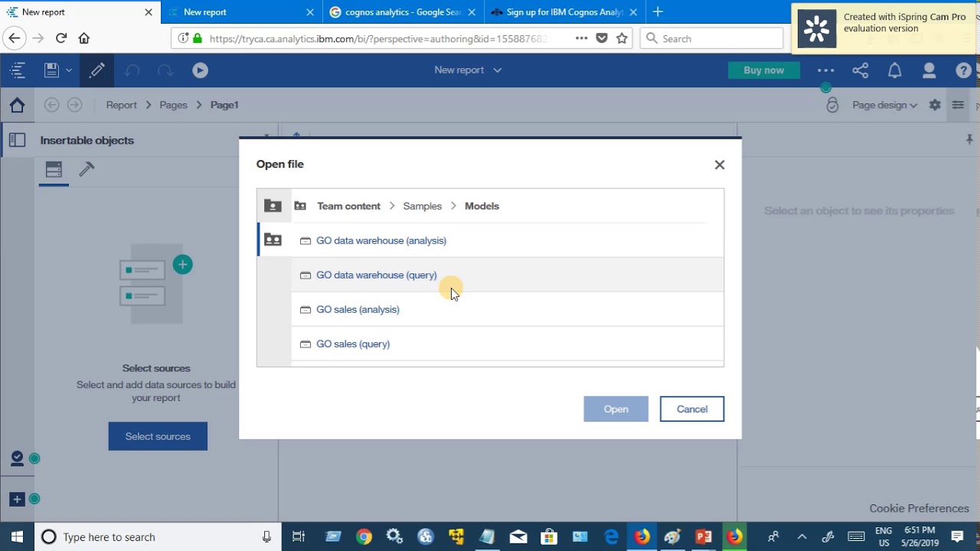Viewport: 980px width, 551px height.
Task: Open the Help question mark
Action: (x=963, y=70)
